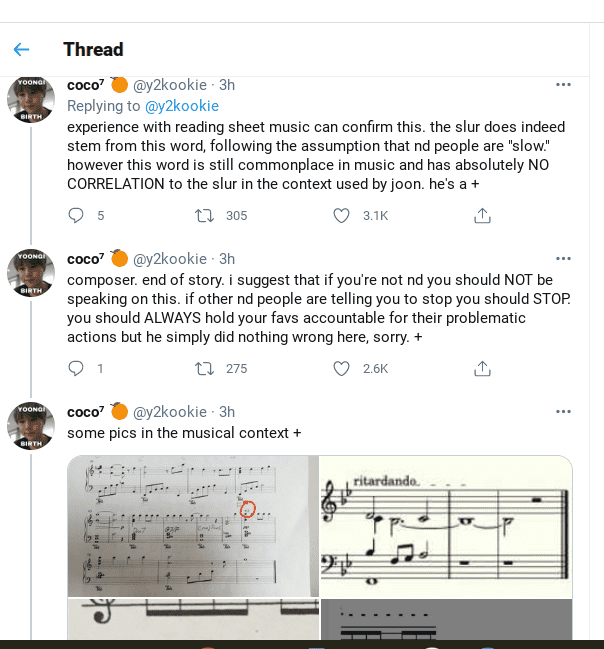Share the tweet with 3.1K likes

[x=482, y=215]
